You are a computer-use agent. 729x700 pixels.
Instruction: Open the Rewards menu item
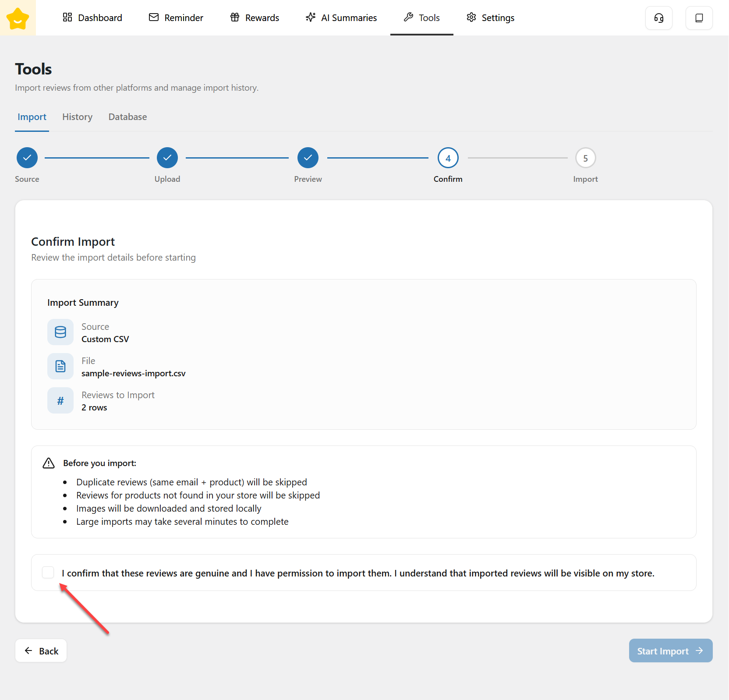pyautogui.click(x=255, y=18)
